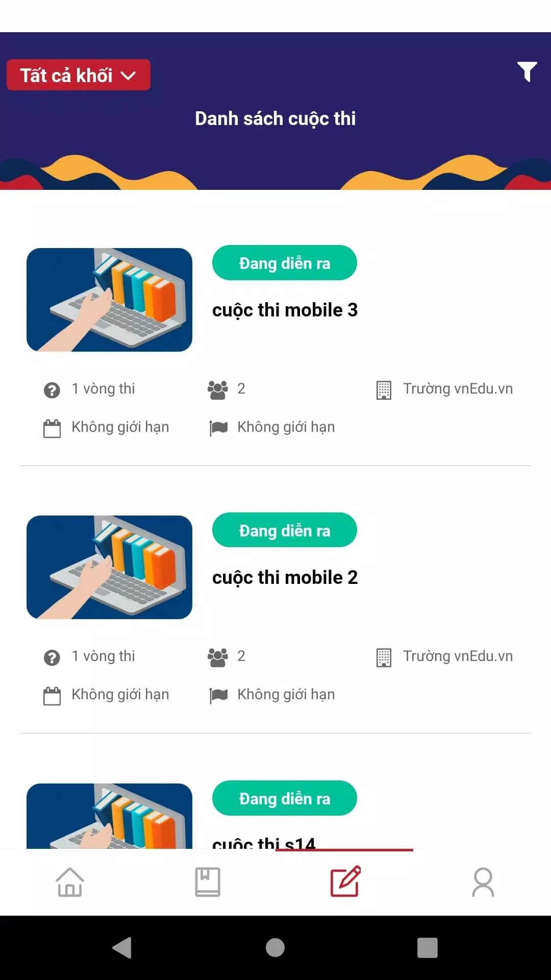
Task: Select the contest pencil-edit tab icon
Action: (345, 881)
